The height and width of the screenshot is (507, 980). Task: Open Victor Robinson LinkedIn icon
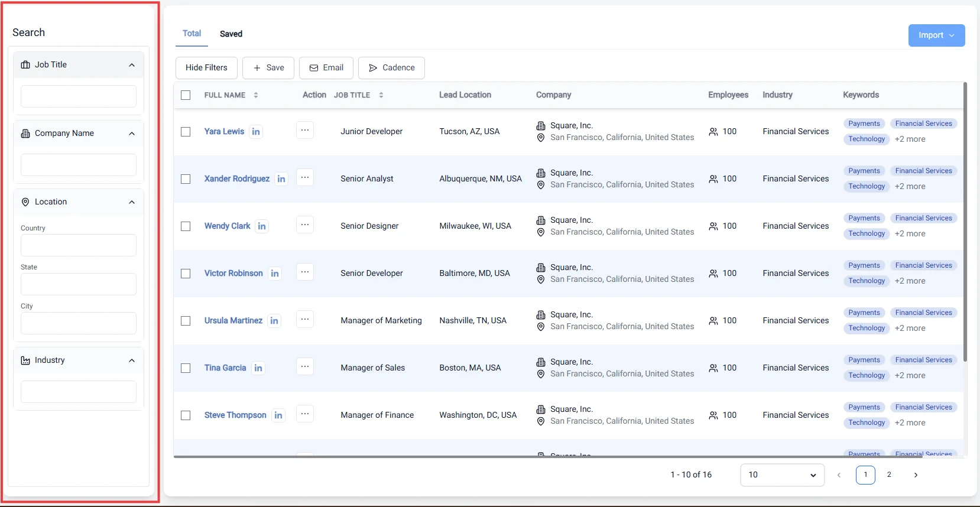275,274
